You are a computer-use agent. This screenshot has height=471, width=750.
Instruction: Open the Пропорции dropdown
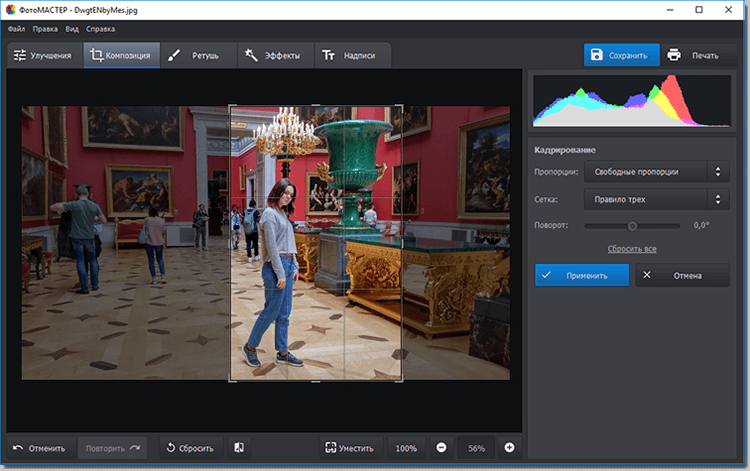click(x=656, y=172)
